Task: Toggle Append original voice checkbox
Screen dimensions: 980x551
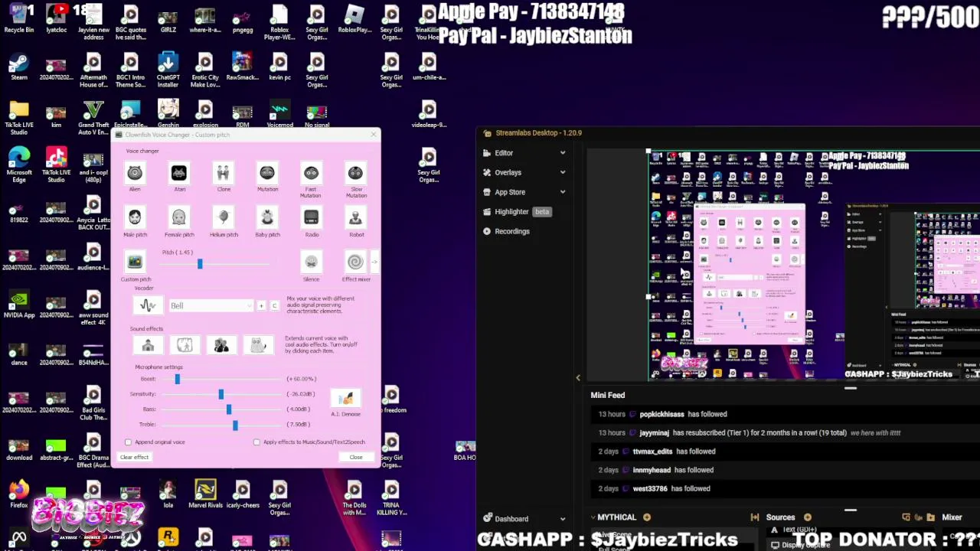Action: click(128, 442)
